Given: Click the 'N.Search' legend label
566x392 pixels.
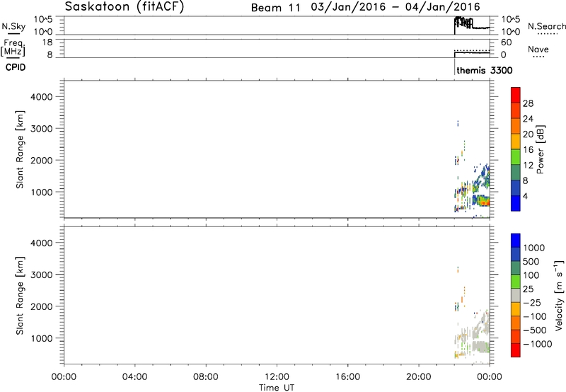Looking at the screenshot, I should tap(547, 26).
